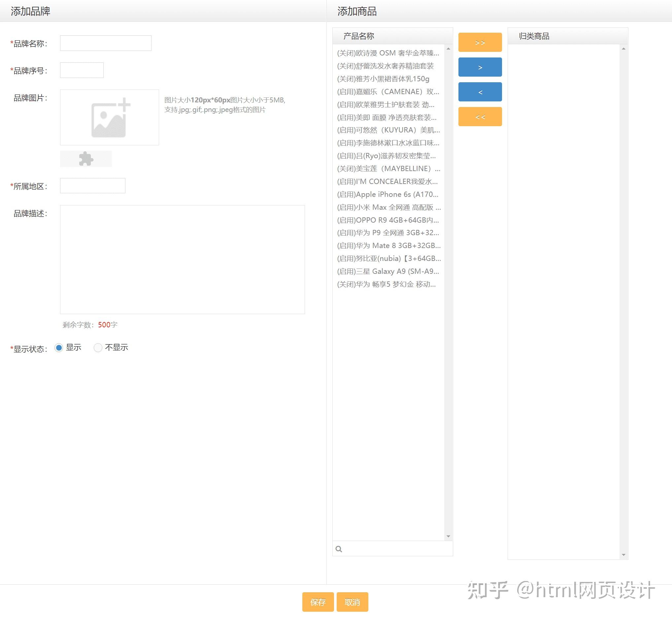Viewport: 672px width, 617px height.
Task: Select the 显示 radio button
Action: pyautogui.click(x=59, y=347)
